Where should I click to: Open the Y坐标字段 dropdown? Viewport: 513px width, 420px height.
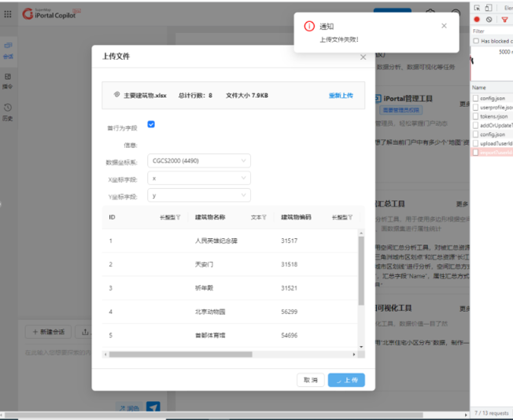click(198, 196)
